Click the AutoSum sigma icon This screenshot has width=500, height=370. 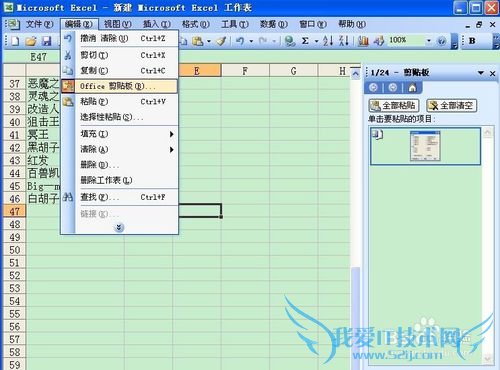(x=305, y=41)
